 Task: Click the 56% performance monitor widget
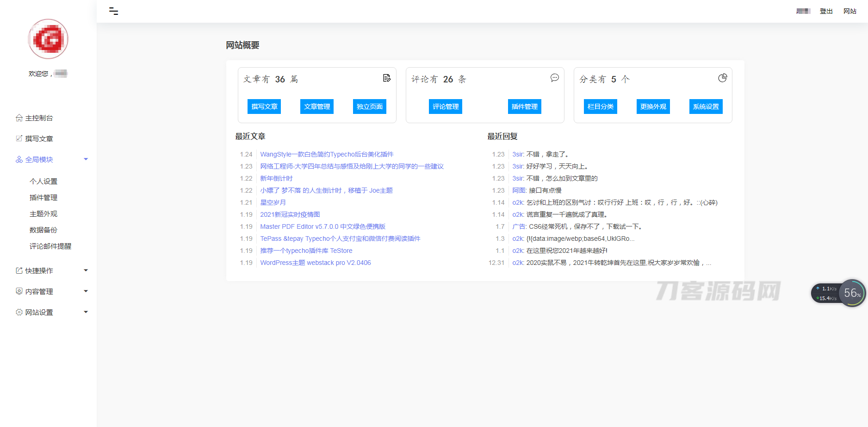[x=851, y=293]
